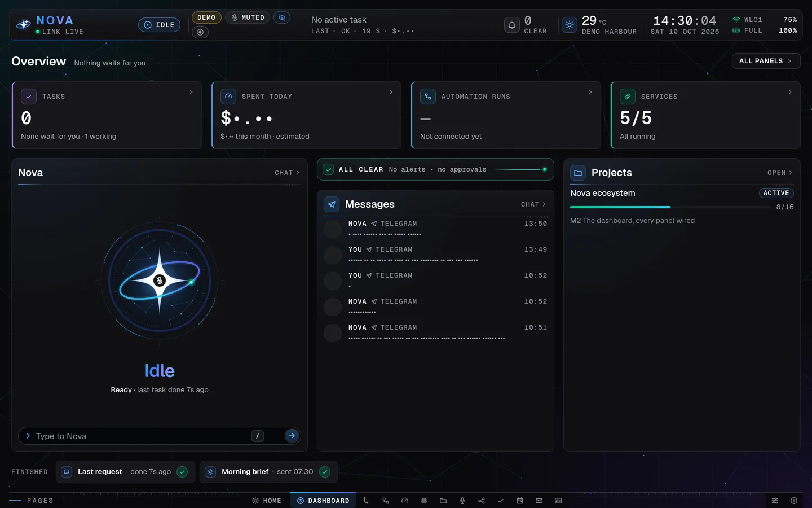Toggle the record circle button below DEMO
The width and height of the screenshot is (812, 508).
pyautogui.click(x=200, y=32)
